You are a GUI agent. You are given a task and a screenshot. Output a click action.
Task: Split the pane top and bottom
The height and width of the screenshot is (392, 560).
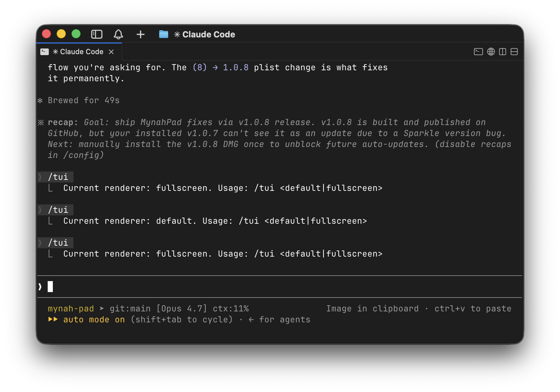coord(514,52)
